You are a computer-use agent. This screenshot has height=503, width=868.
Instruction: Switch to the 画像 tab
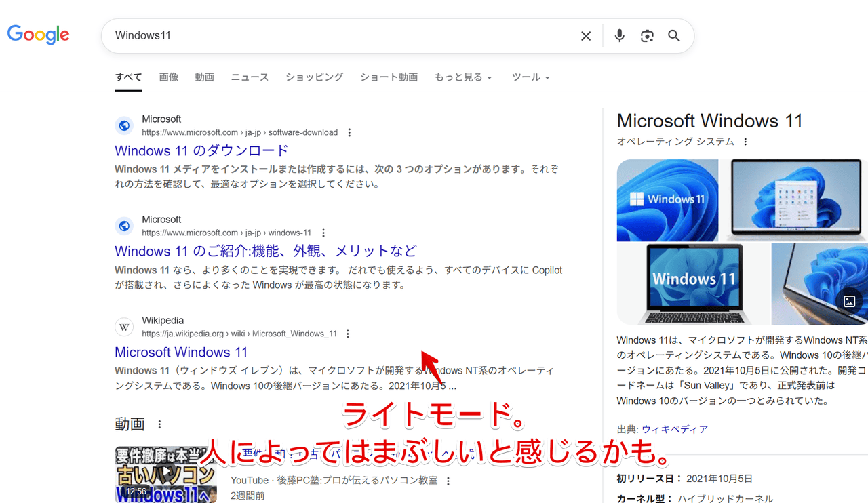(x=169, y=77)
